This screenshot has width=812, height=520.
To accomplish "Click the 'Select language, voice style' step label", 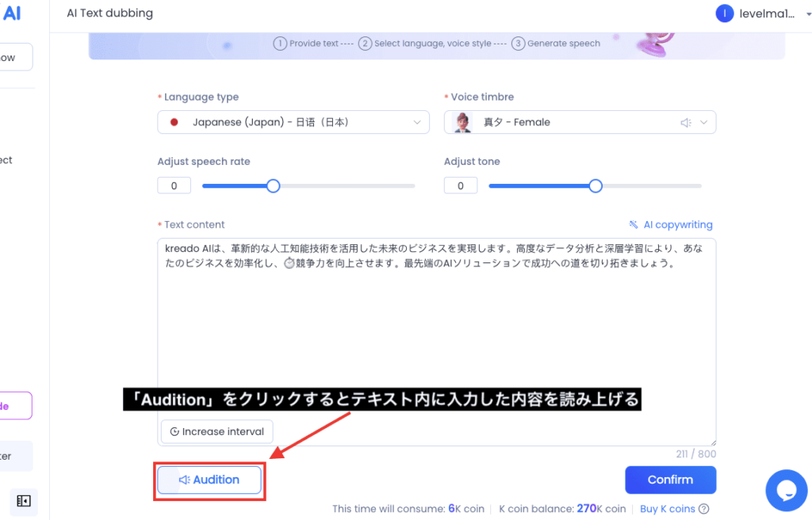I will coord(433,44).
